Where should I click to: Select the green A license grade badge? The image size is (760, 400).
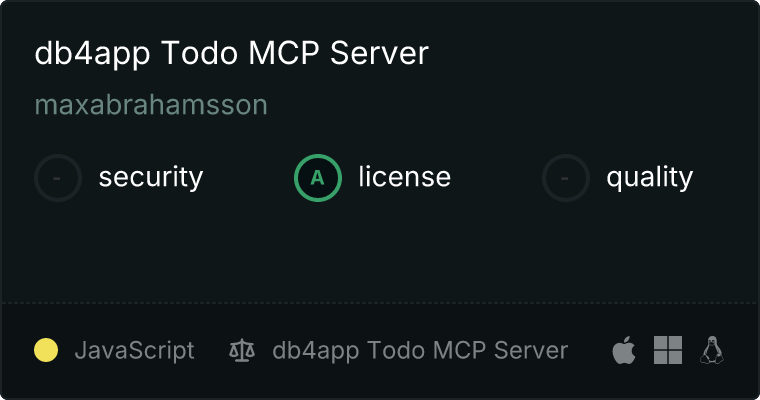coord(318,178)
